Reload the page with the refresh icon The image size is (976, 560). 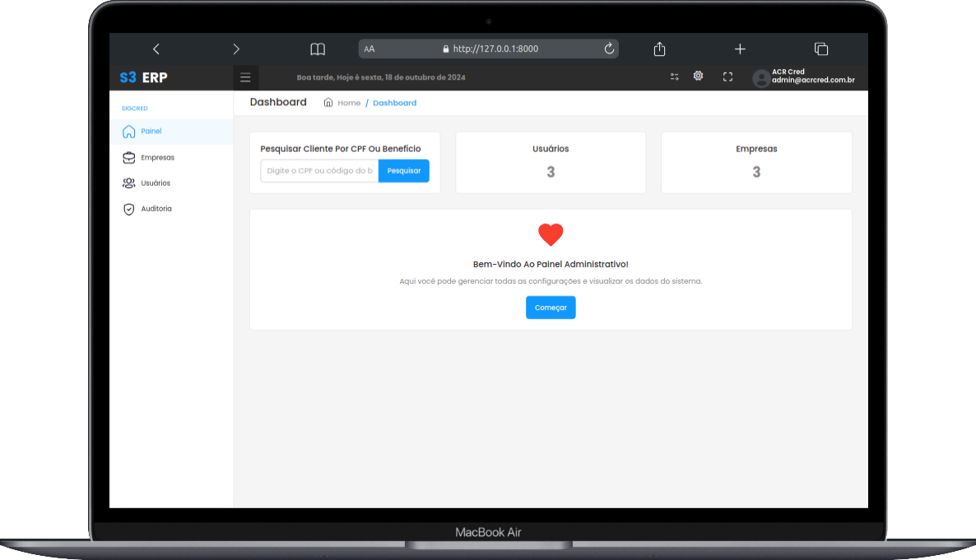(x=609, y=49)
